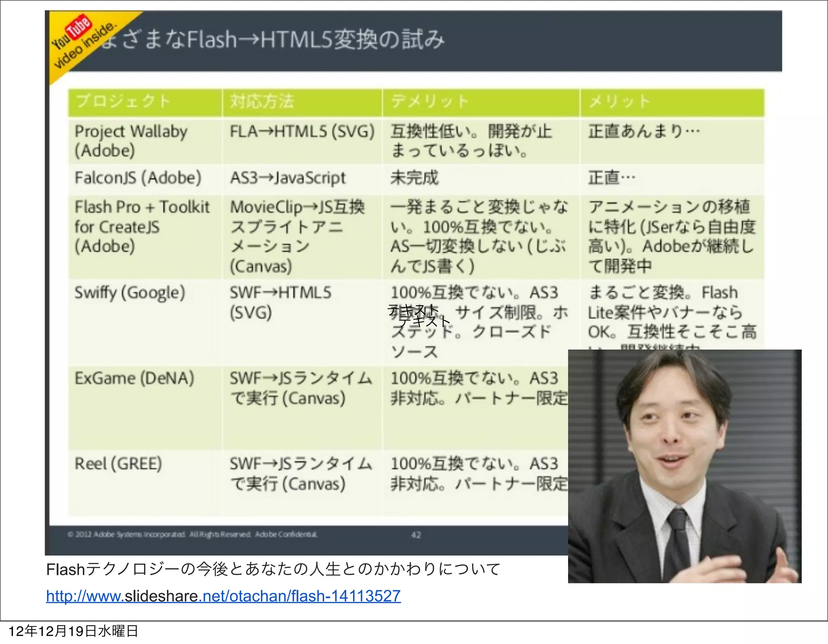Viewport: 828px width, 644px height.
Task: Click the '対応方法' column header
Action: click(302, 102)
